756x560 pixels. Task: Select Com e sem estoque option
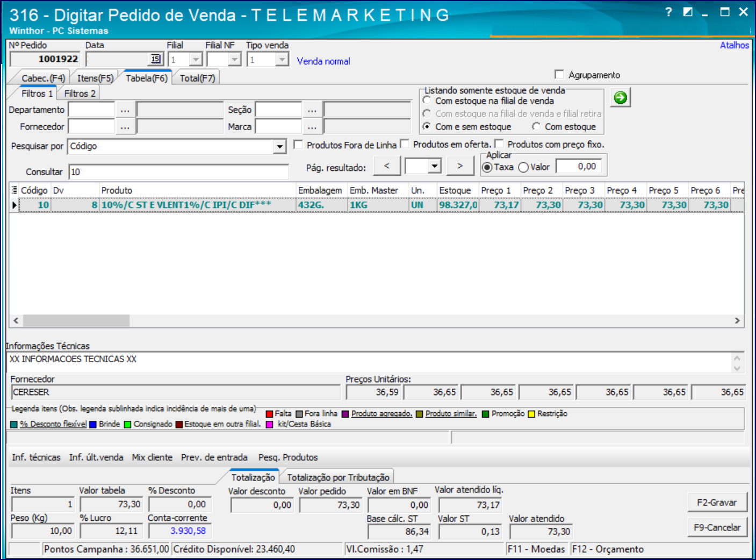pos(427,126)
